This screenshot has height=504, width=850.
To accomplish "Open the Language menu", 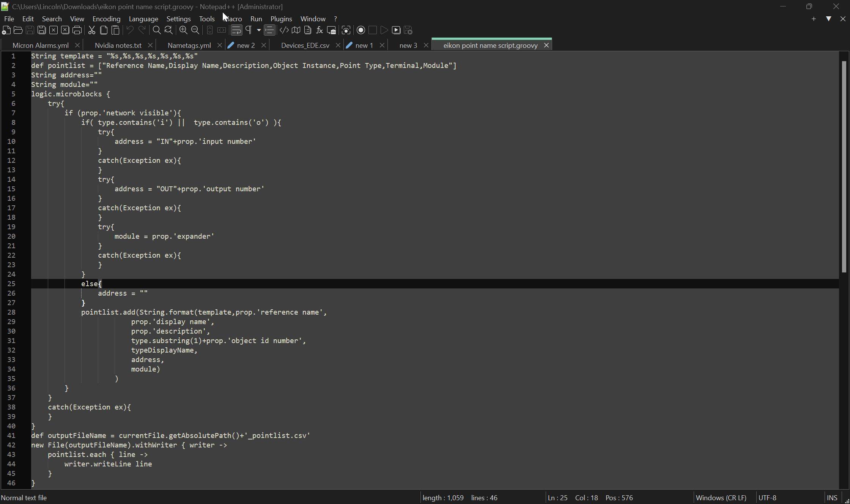I will [143, 19].
